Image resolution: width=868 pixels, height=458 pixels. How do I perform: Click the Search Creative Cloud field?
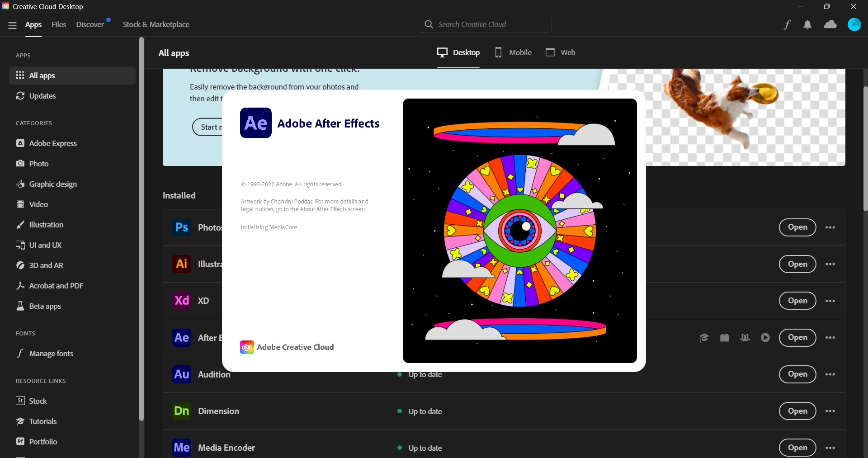(x=485, y=24)
